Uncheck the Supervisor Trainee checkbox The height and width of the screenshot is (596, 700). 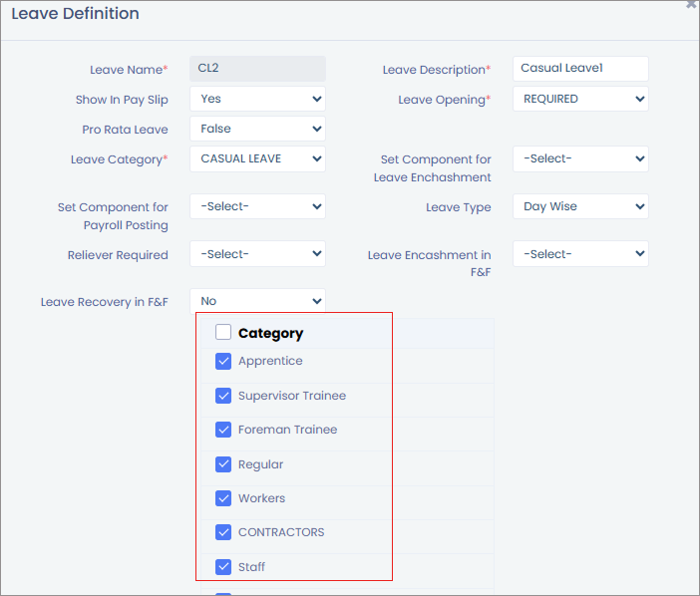[x=223, y=396]
